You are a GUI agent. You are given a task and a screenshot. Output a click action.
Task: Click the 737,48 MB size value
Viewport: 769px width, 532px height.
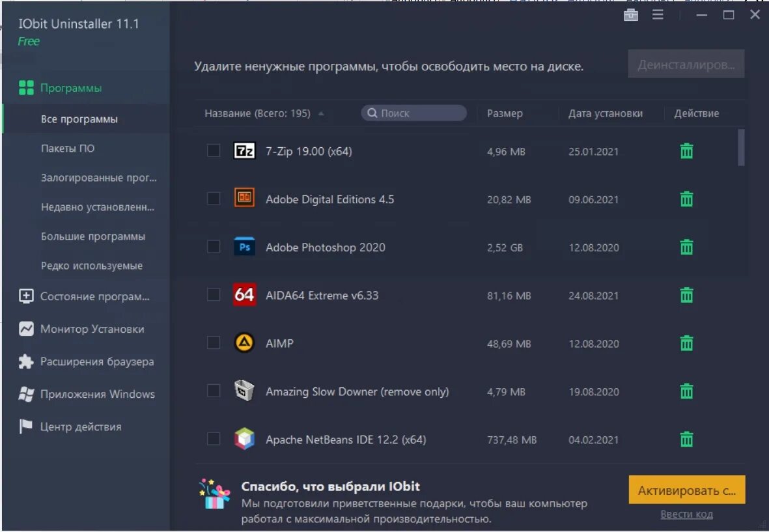tap(512, 440)
